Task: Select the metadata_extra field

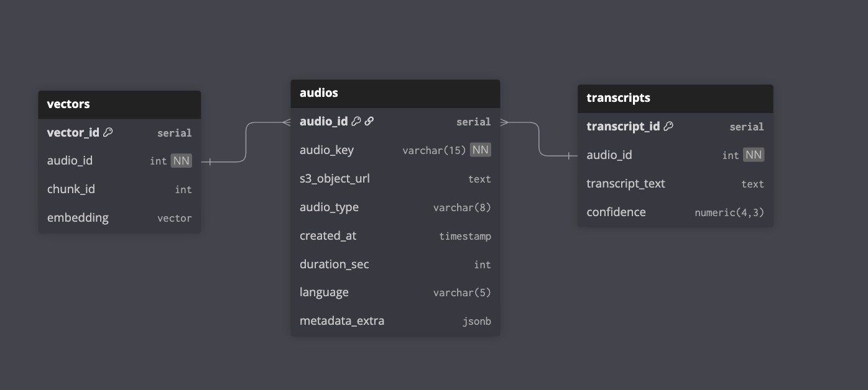Action: pos(395,321)
